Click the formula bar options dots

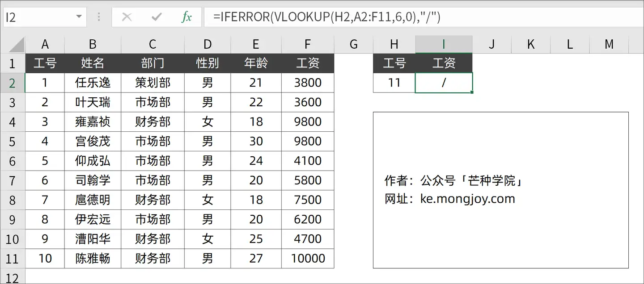[x=99, y=17]
